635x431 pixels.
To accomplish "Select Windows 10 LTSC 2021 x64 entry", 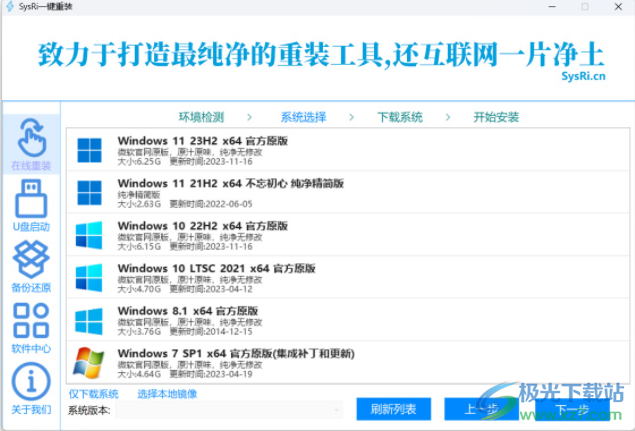I will pos(348,277).
